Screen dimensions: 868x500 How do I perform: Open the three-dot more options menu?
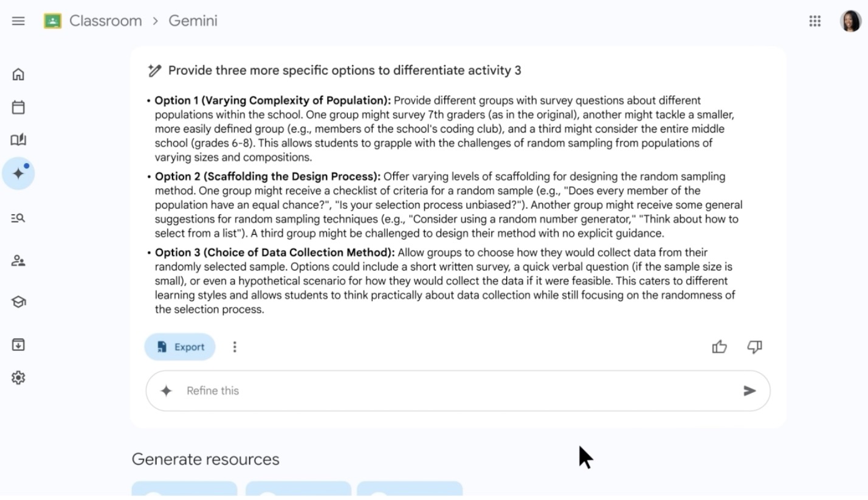235,347
